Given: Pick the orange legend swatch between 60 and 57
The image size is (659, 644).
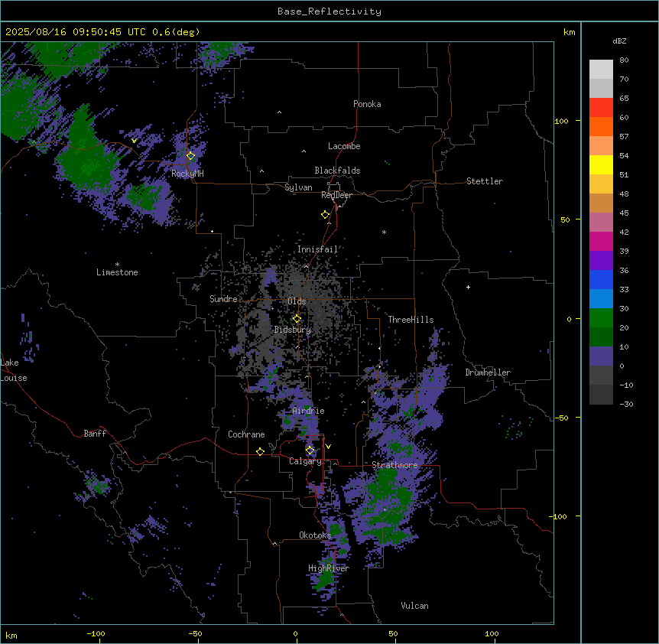Looking at the screenshot, I should tap(601, 126).
